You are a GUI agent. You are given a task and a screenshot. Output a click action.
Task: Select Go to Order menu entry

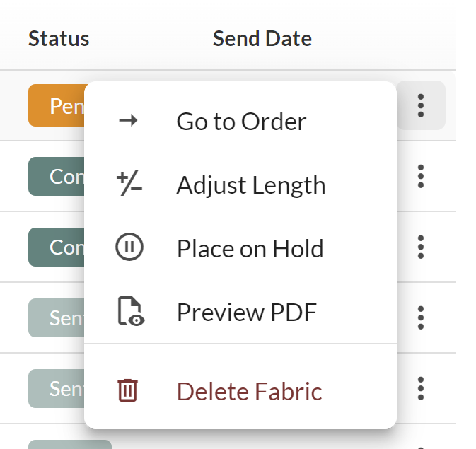[x=240, y=121]
